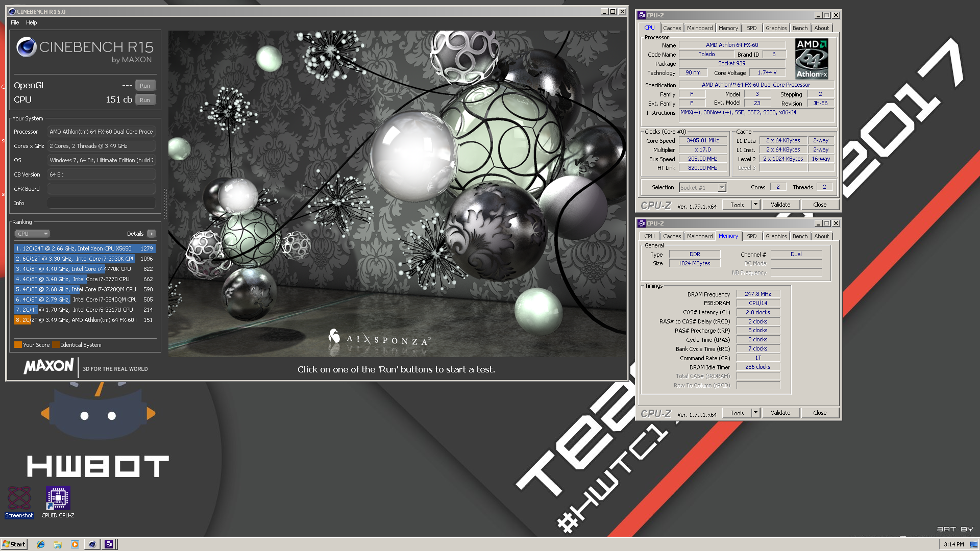Click the Info field in Cinebench
This screenshot has height=551, width=980.
[102, 203]
